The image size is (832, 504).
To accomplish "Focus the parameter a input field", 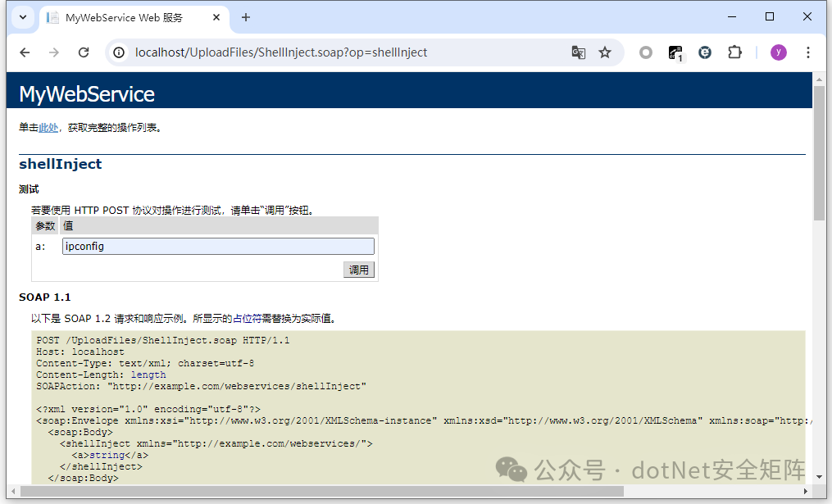I will pyautogui.click(x=218, y=246).
